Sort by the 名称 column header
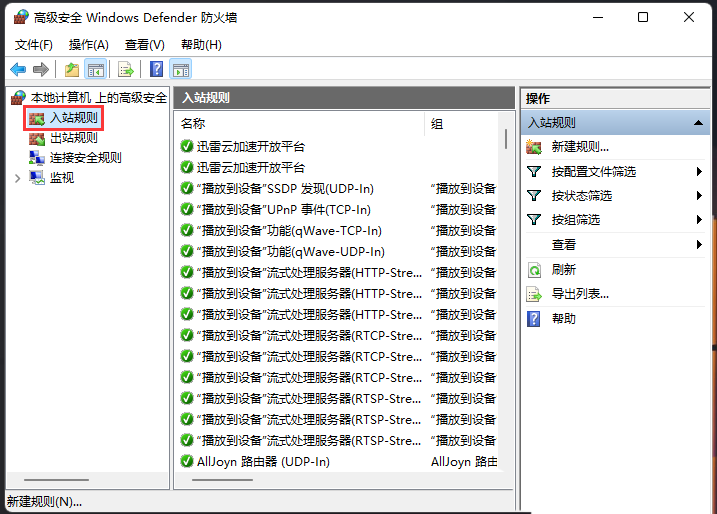The height and width of the screenshot is (514, 717). click(x=193, y=123)
